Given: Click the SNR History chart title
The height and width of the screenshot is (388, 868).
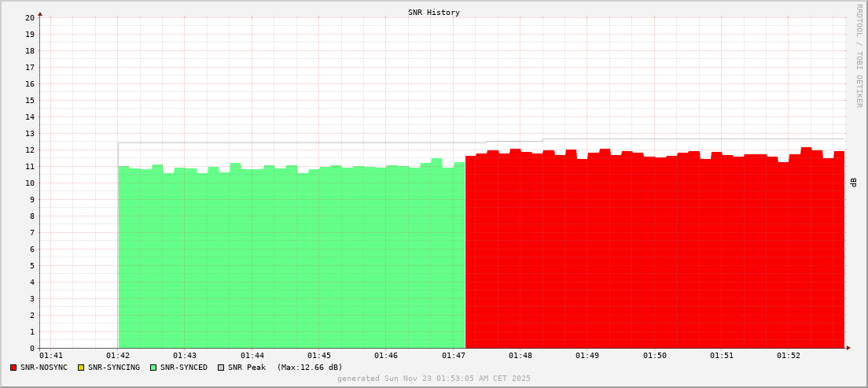Looking at the screenshot, I should [x=434, y=13].
